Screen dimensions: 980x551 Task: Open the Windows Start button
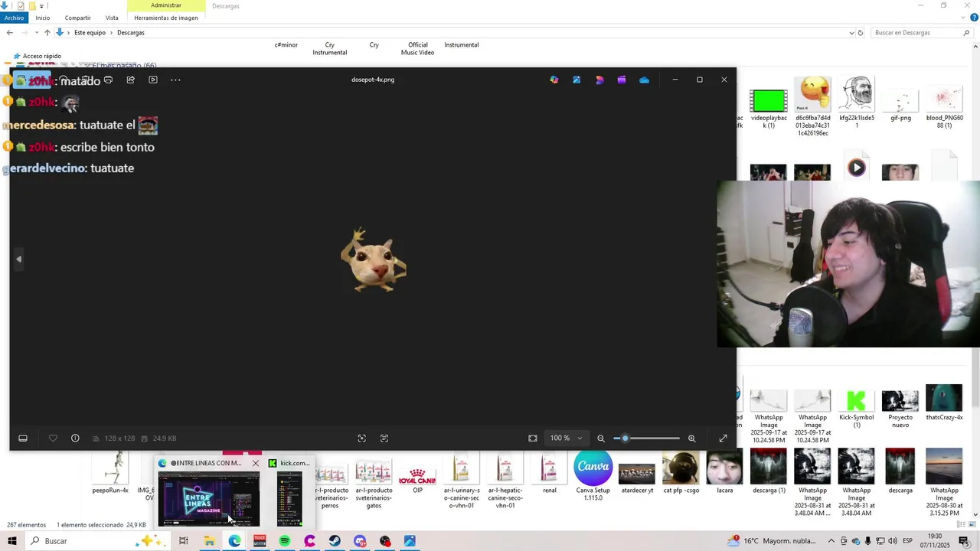(11, 541)
